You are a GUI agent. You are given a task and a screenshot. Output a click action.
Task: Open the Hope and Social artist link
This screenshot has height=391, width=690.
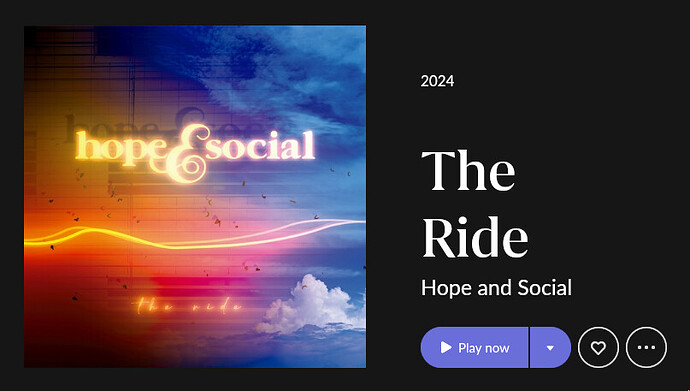point(496,288)
